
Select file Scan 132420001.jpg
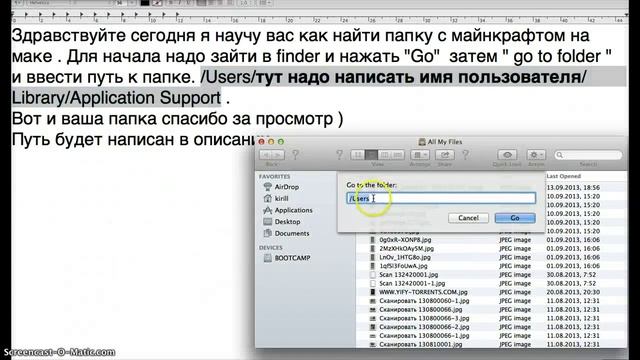[409, 275]
